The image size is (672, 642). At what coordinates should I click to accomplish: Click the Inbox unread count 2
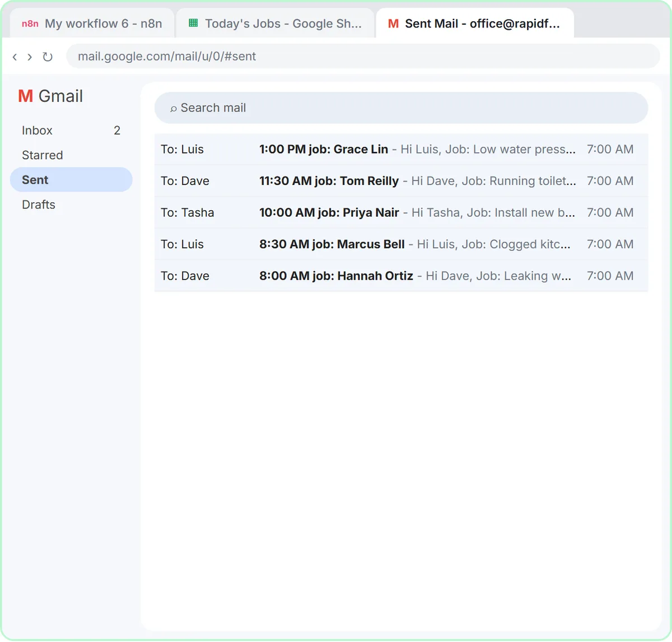pyautogui.click(x=117, y=131)
